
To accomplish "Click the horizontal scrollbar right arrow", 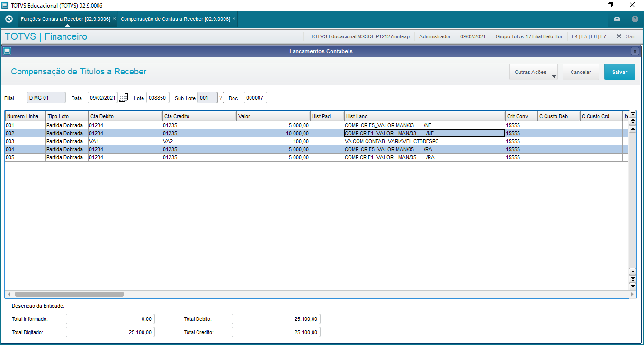I will pyautogui.click(x=632, y=294).
